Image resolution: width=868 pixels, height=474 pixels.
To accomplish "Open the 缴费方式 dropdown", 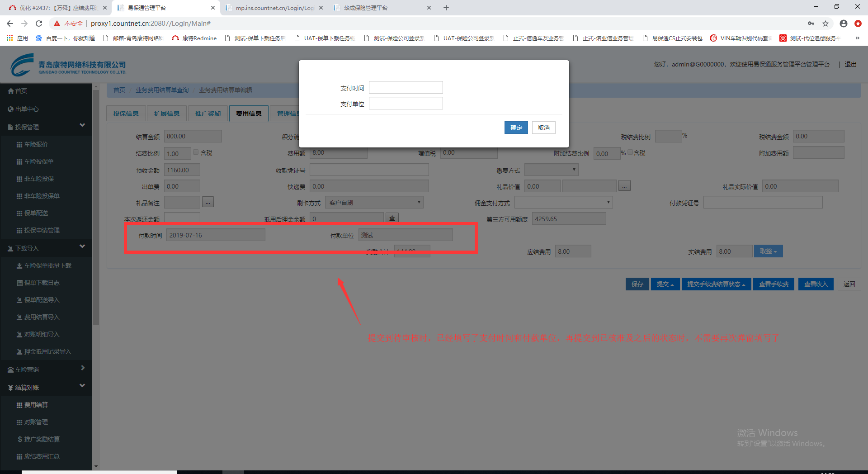I will coord(551,170).
